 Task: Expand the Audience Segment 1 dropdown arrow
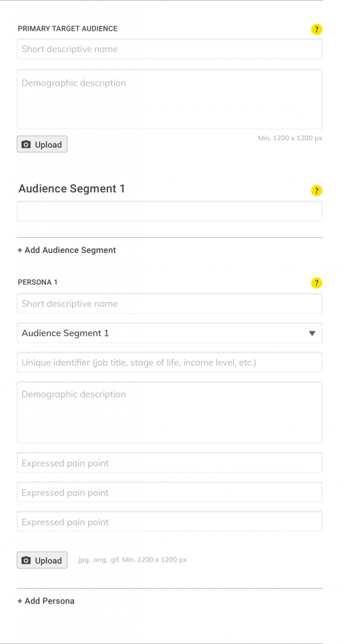pos(312,333)
